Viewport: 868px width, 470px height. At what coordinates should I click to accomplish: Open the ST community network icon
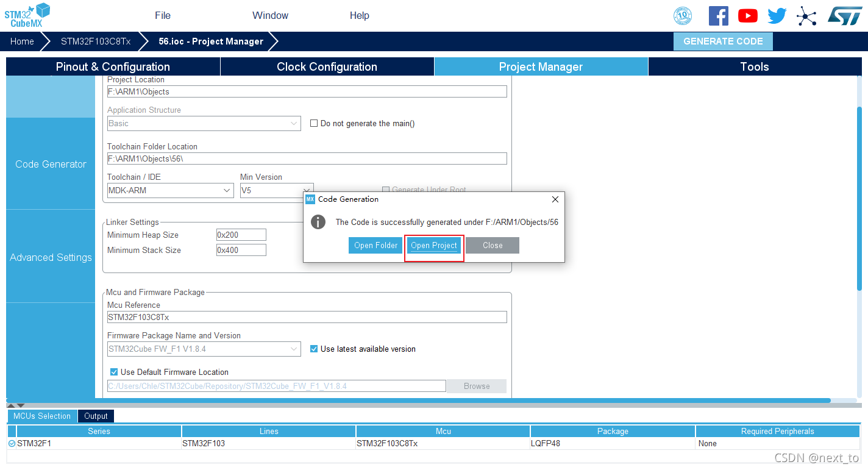806,16
